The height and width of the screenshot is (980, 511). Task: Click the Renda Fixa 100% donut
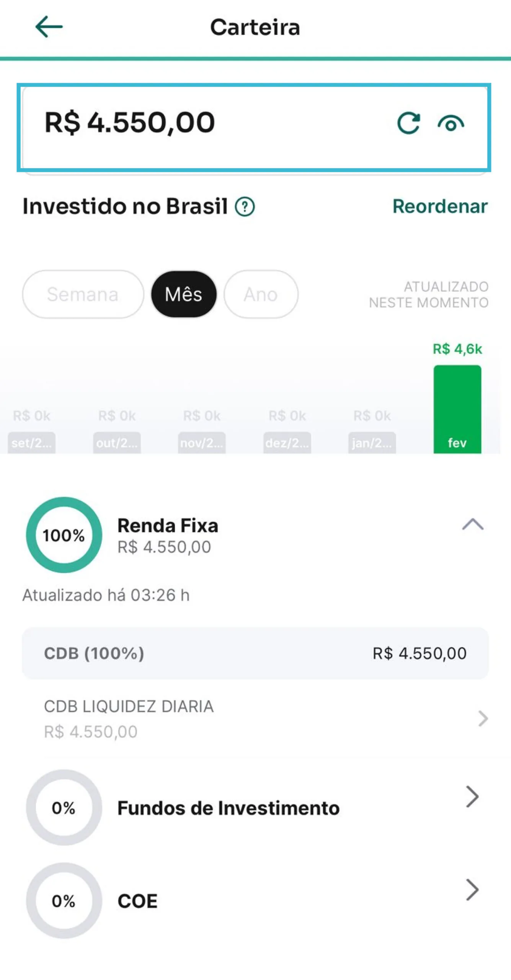pos(64,534)
